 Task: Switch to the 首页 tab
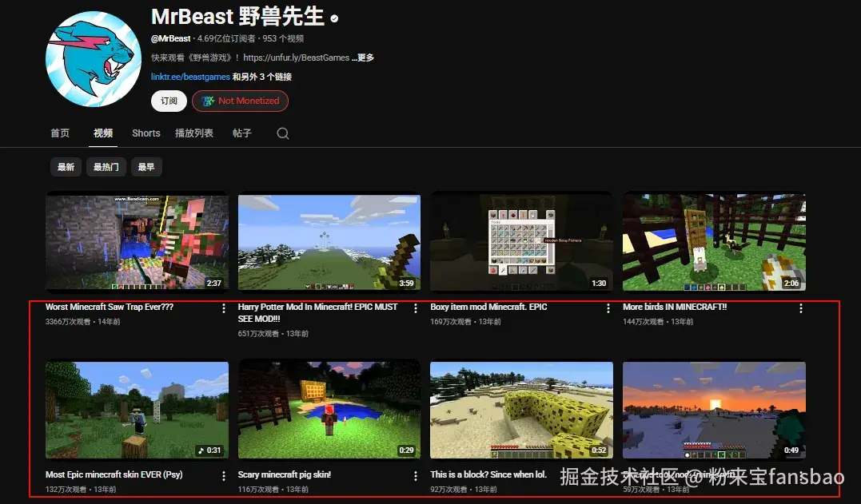pos(60,133)
